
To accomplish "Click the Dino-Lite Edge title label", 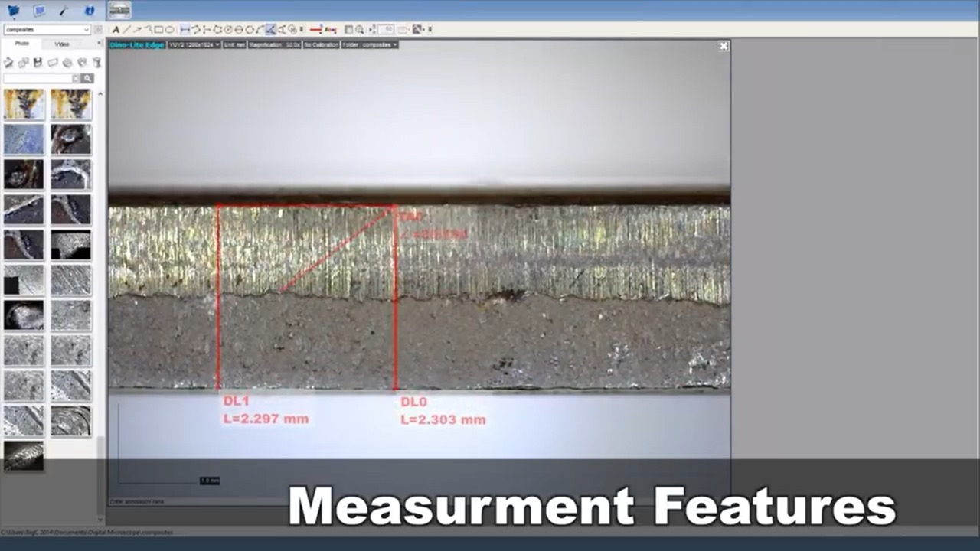I will tap(137, 44).
